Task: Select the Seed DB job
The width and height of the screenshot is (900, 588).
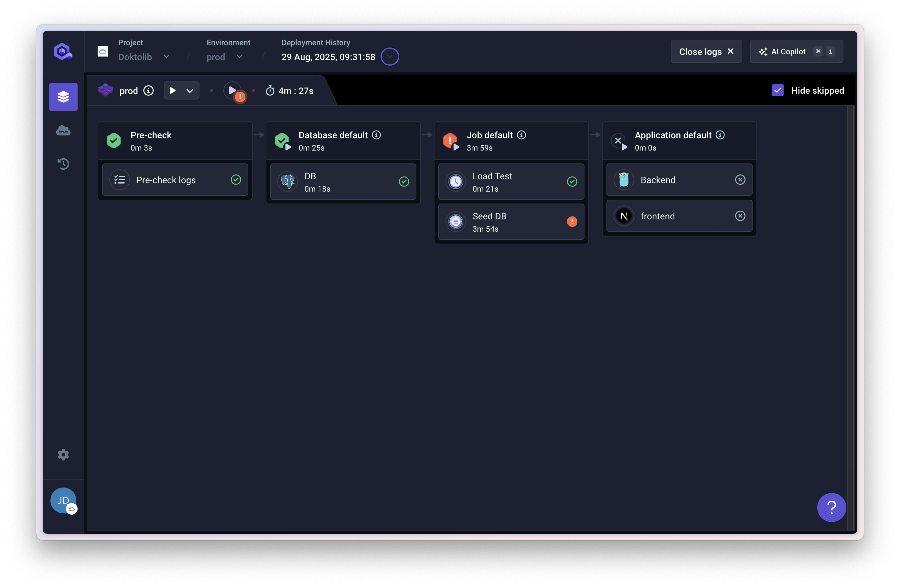Action: click(511, 222)
